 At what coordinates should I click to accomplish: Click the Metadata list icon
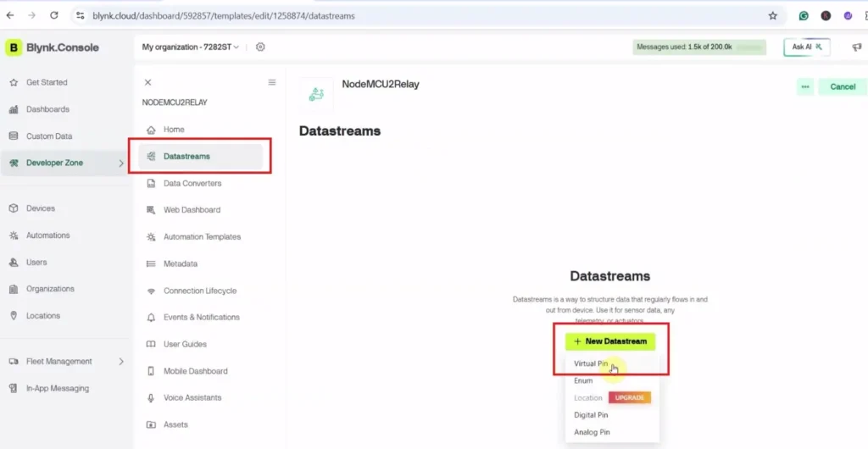pos(151,263)
